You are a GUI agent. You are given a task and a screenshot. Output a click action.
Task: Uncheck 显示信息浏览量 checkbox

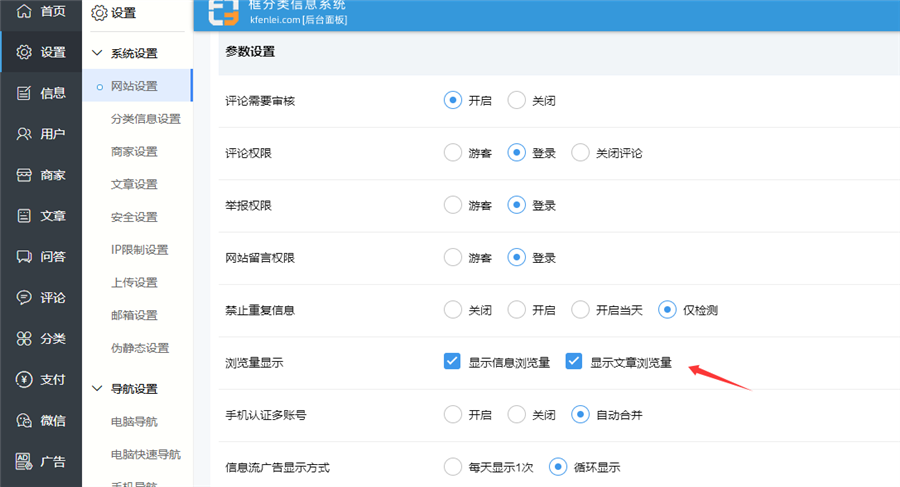[452, 361]
